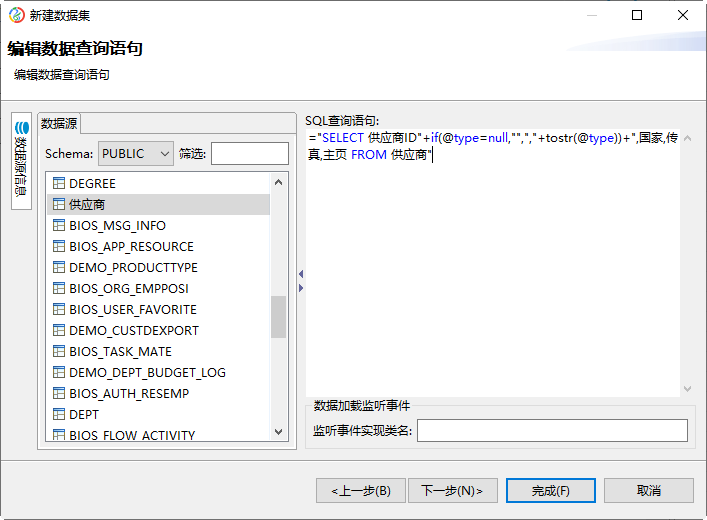
Task: Click the table icon next to DEMO_CUSTDEXPORT
Action: [x=59, y=331]
